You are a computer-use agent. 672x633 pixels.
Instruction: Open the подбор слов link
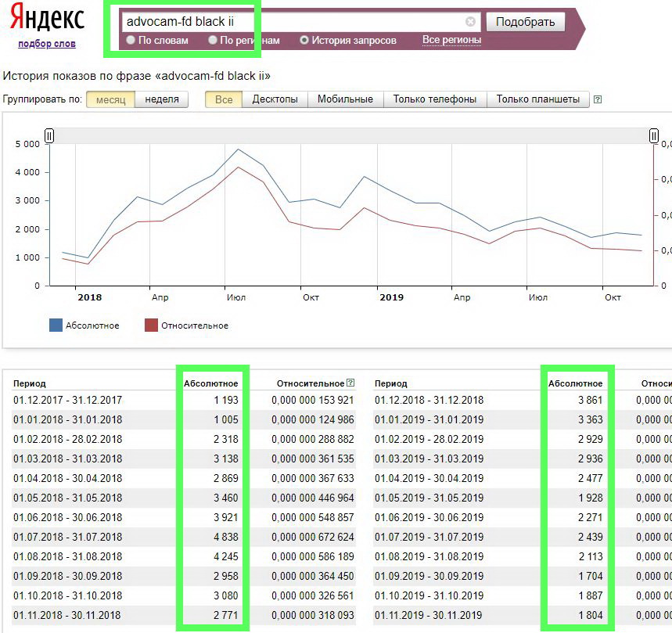pos(47,44)
